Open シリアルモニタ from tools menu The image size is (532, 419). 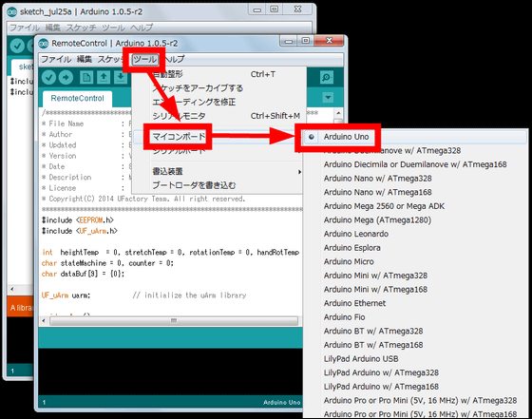(x=218, y=116)
